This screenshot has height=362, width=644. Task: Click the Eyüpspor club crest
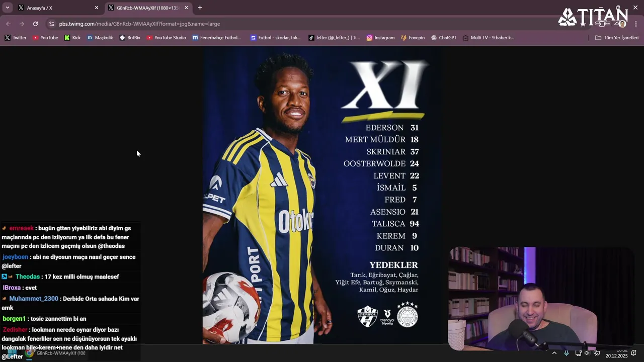(367, 316)
